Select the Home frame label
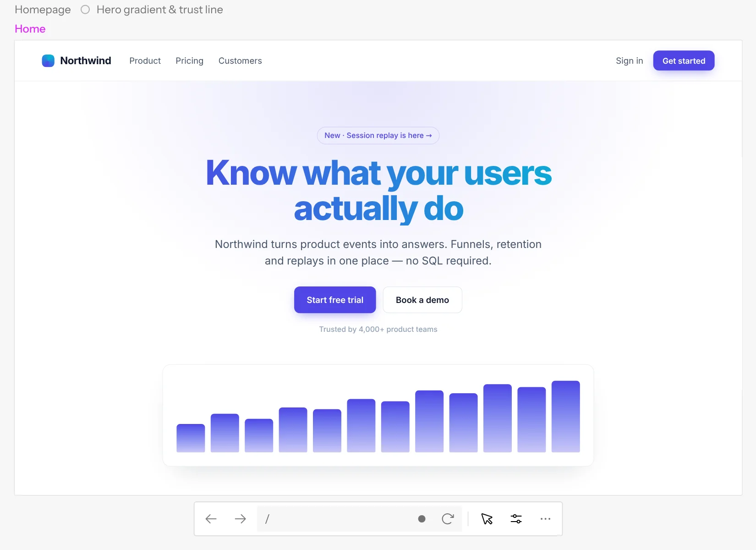The image size is (756, 550). (30, 29)
